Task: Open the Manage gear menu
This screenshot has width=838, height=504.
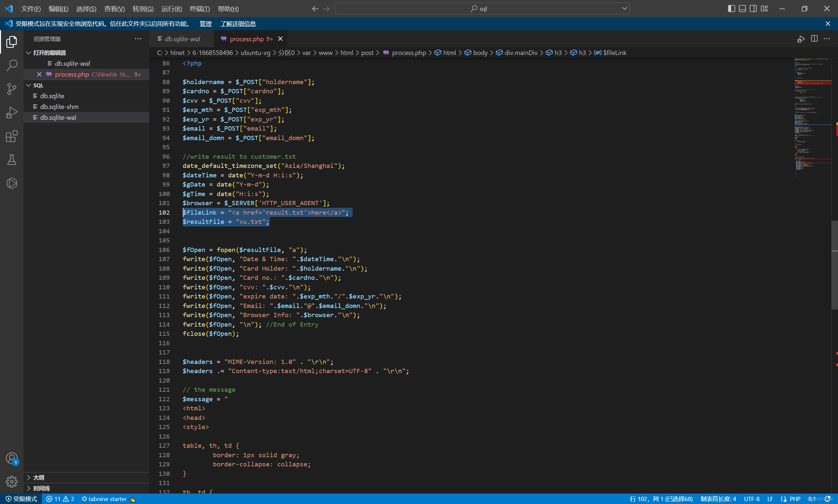Action: [11, 482]
